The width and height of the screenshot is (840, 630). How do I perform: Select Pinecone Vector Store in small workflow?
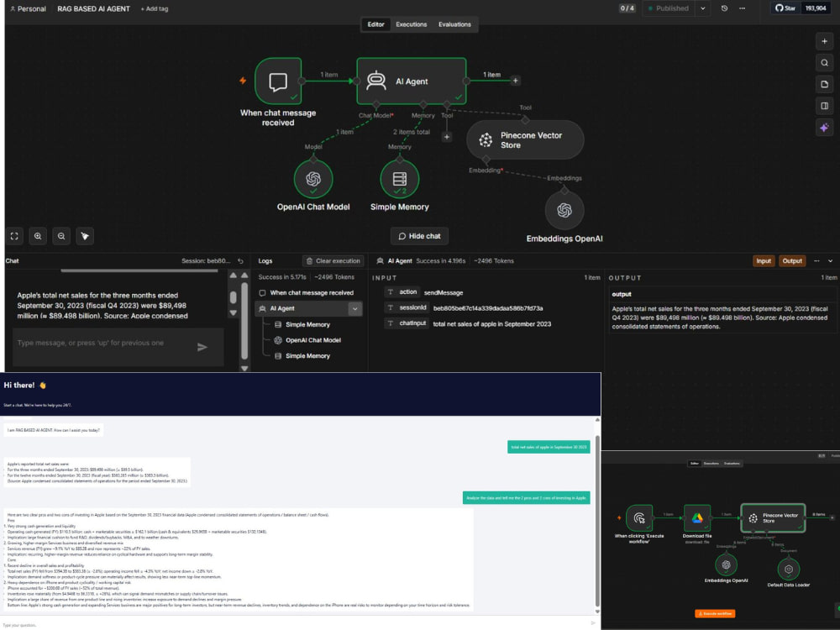tap(773, 518)
